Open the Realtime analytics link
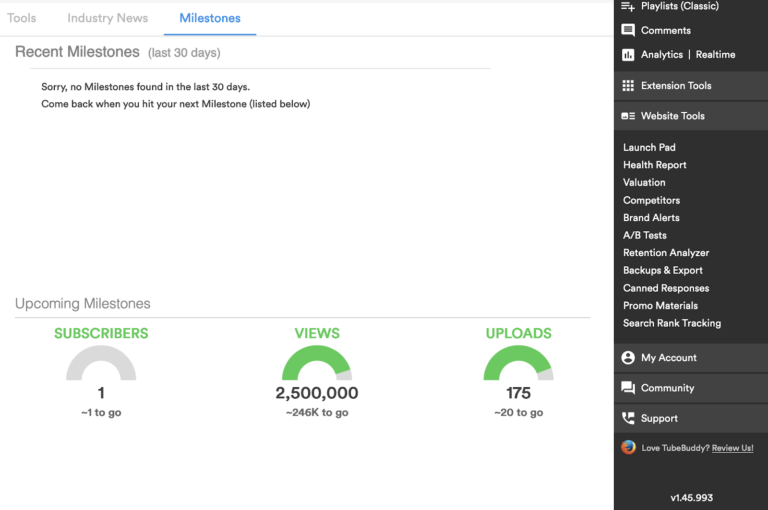 715,55
